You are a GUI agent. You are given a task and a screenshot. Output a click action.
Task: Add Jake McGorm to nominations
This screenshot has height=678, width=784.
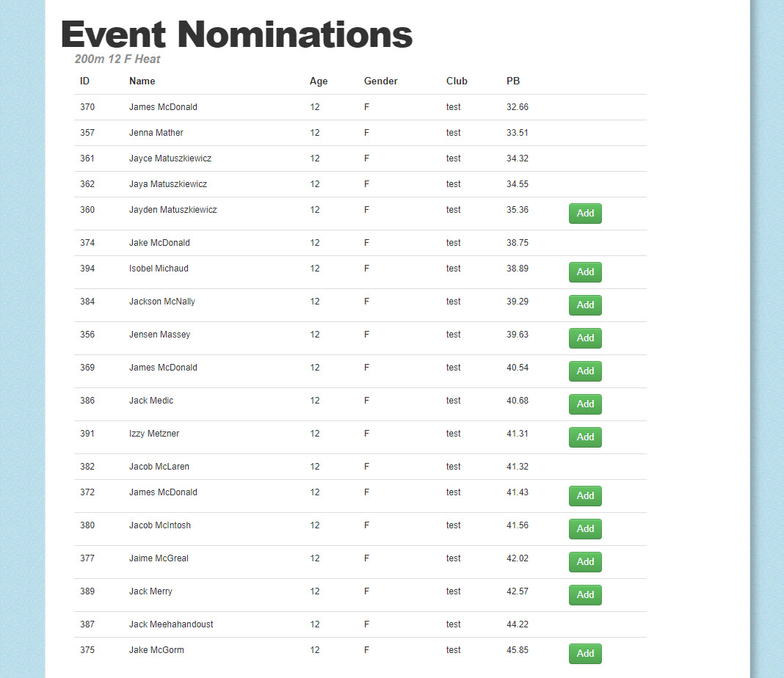[x=585, y=654]
